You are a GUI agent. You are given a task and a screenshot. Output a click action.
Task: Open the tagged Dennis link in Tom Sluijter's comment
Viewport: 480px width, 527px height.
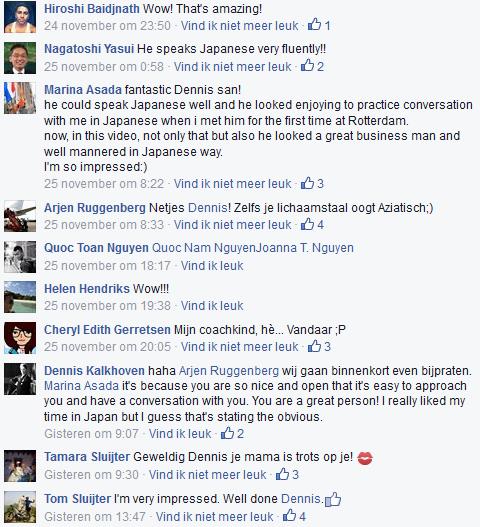301,499
